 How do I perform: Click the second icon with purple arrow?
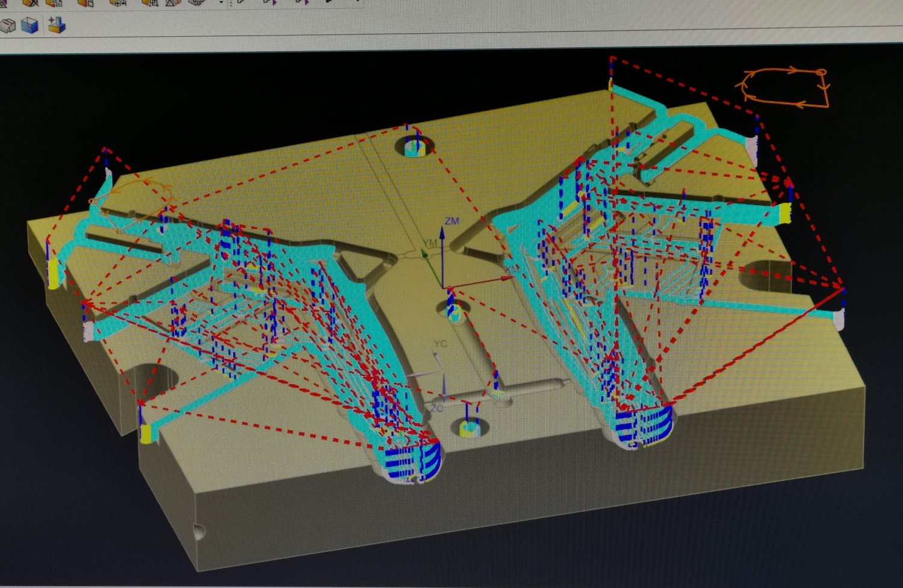tap(302, 2)
